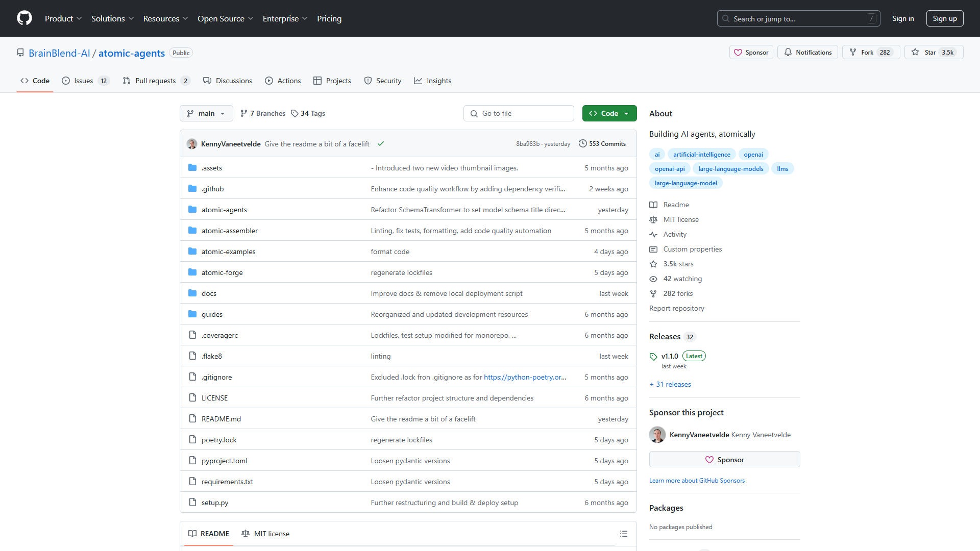Click the MIT license scale icon in About
Screen dimensions: 980x551
point(653,219)
